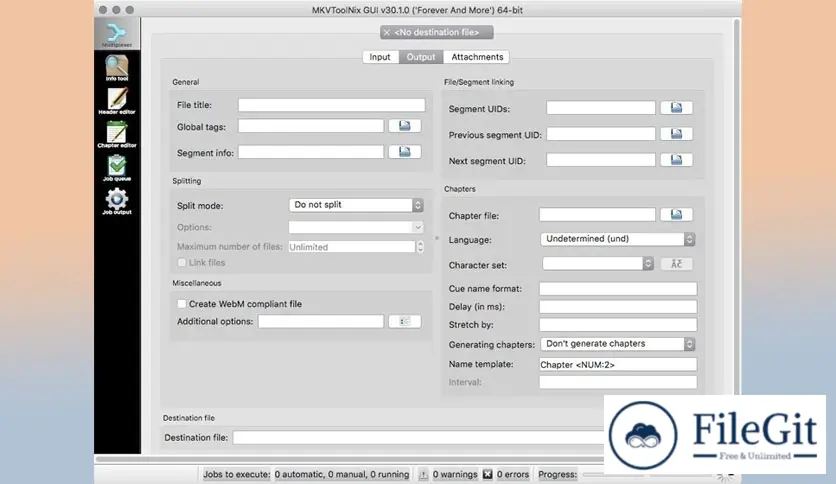Click the Interval input field
This screenshot has width=836, height=484.
pyautogui.click(x=618, y=382)
